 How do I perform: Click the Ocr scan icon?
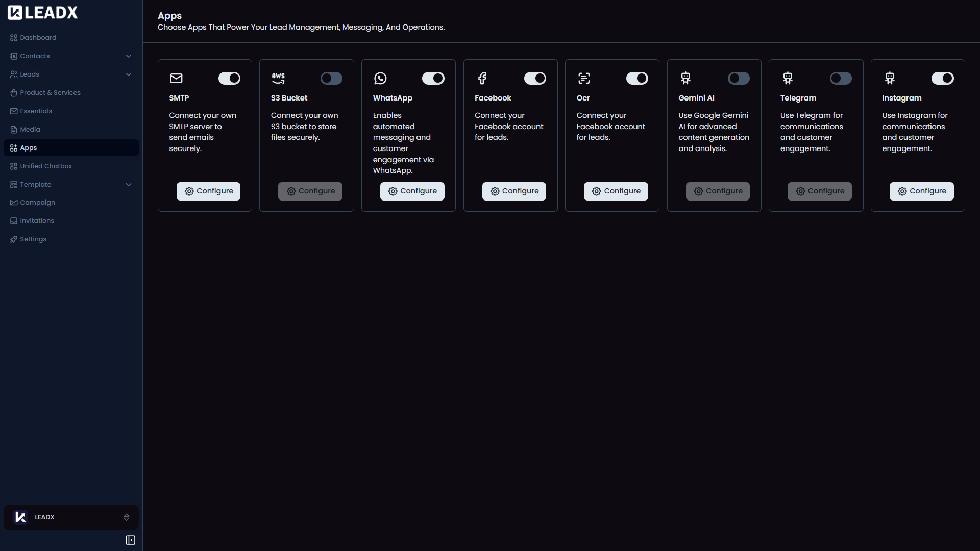tap(584, 78)
